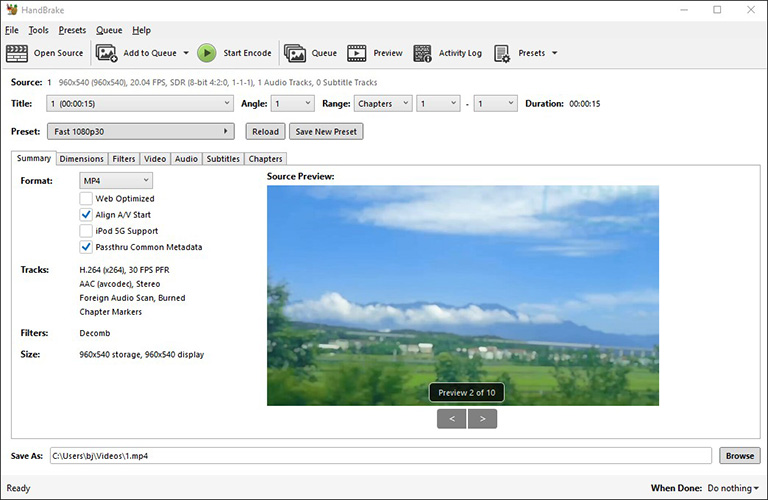Click the 'Decomb' filter text

coord(95,333)
